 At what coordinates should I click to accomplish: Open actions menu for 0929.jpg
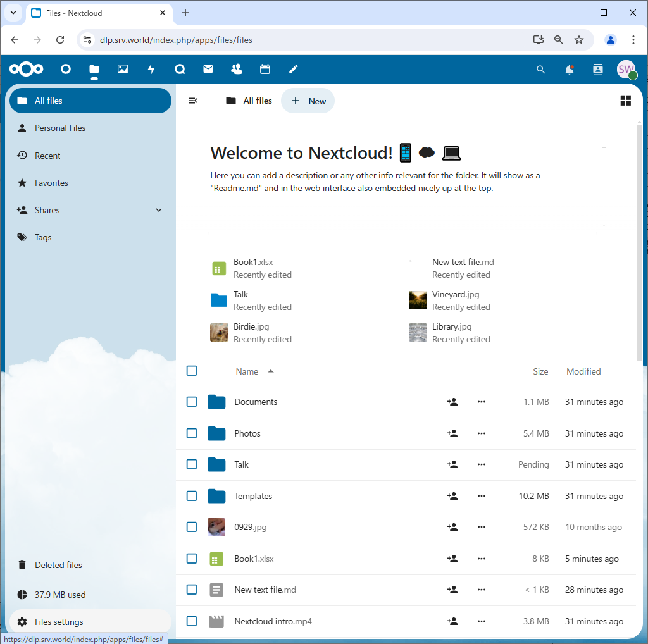pos(482,527)
